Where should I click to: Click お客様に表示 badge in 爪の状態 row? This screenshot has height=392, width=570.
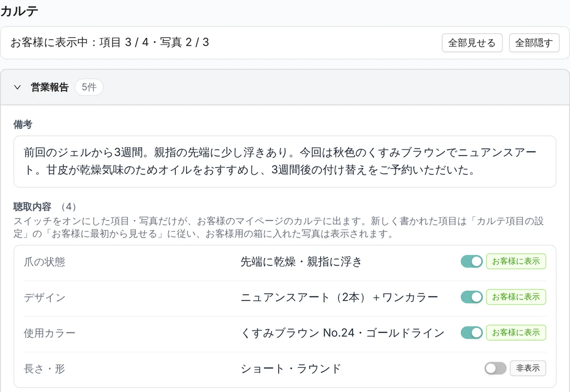click(516, 261)
